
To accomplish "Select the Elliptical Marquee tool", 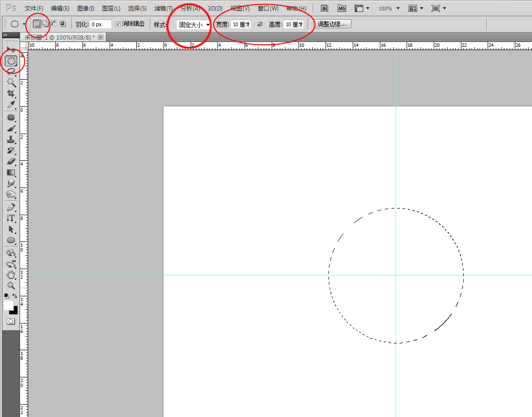I will click(x=11, y=61).
